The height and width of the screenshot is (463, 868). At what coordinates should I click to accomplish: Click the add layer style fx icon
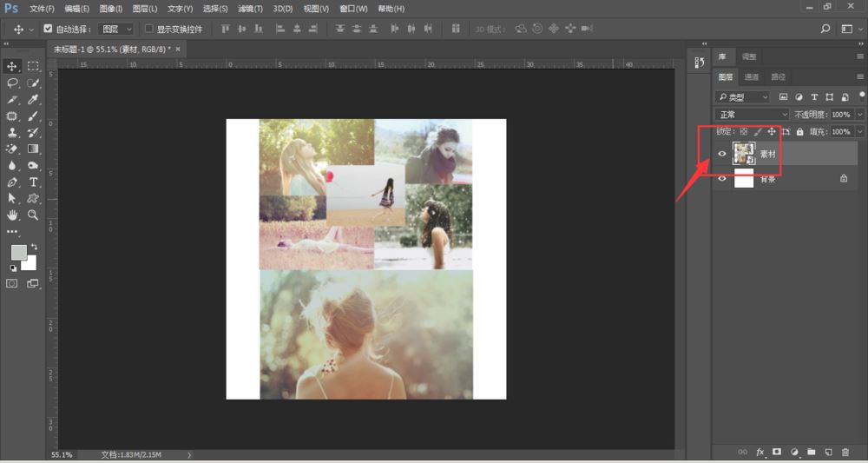point(760,453)
